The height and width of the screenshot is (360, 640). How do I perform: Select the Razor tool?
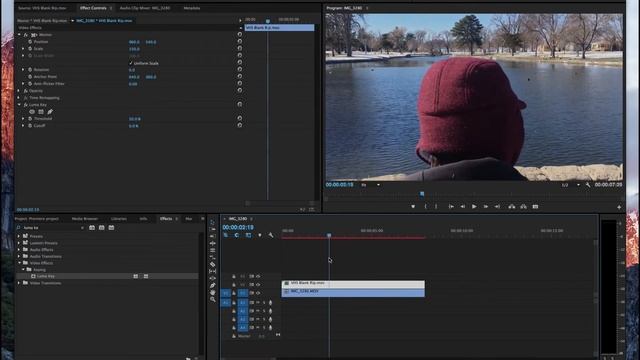click(x=213, y=264)
